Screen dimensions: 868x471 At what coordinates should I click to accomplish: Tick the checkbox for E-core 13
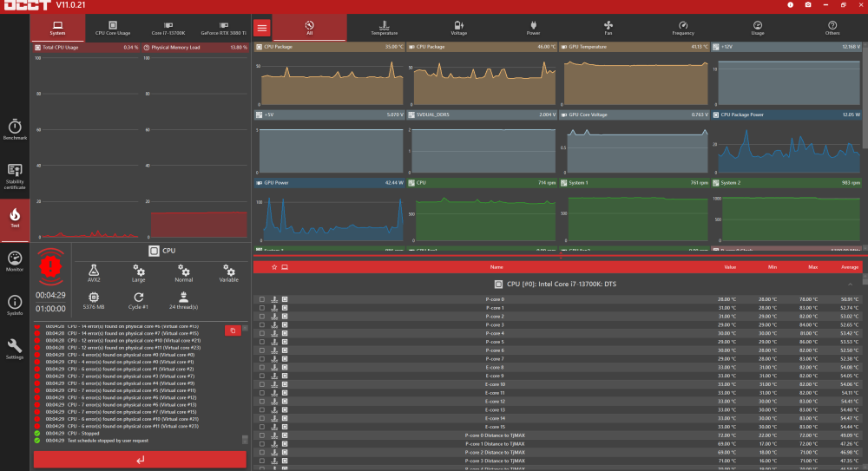pyautogui.click(x=262, y=410)
